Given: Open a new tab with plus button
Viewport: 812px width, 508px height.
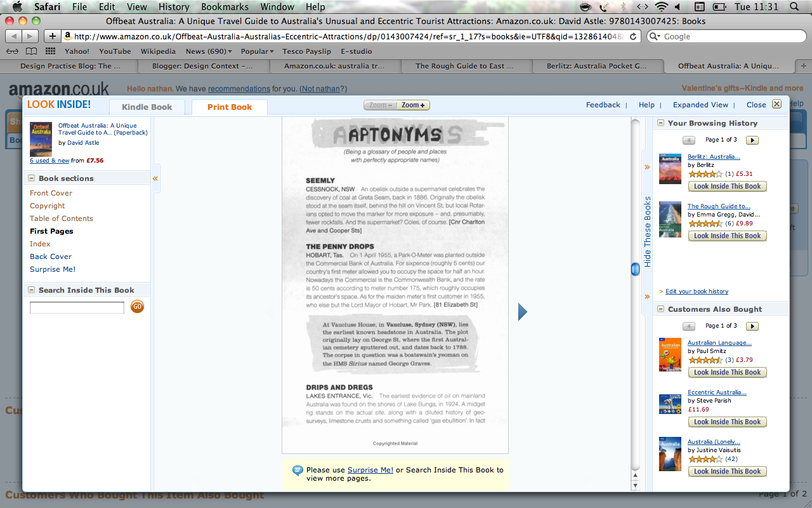Looking at the screenshot, I should coord(804,65).
